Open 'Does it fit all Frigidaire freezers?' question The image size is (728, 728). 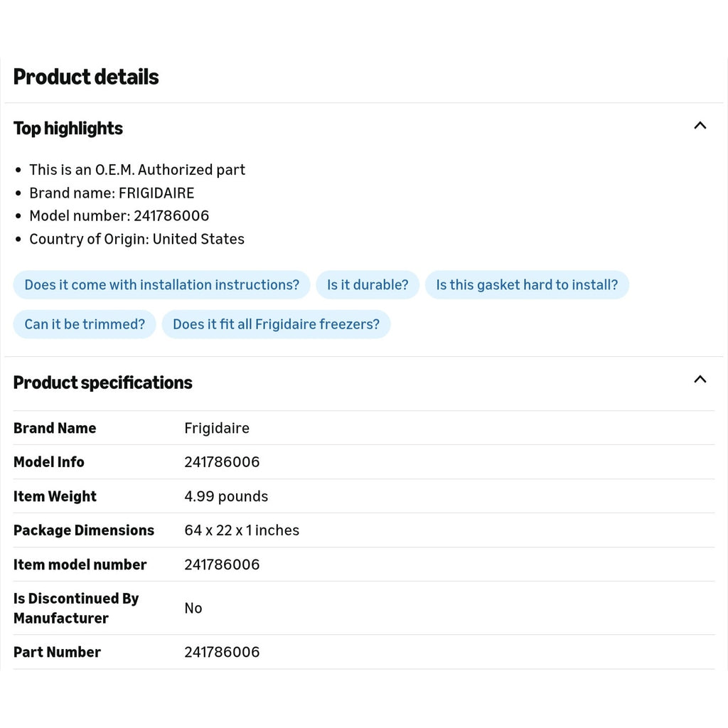click(276, 324)
